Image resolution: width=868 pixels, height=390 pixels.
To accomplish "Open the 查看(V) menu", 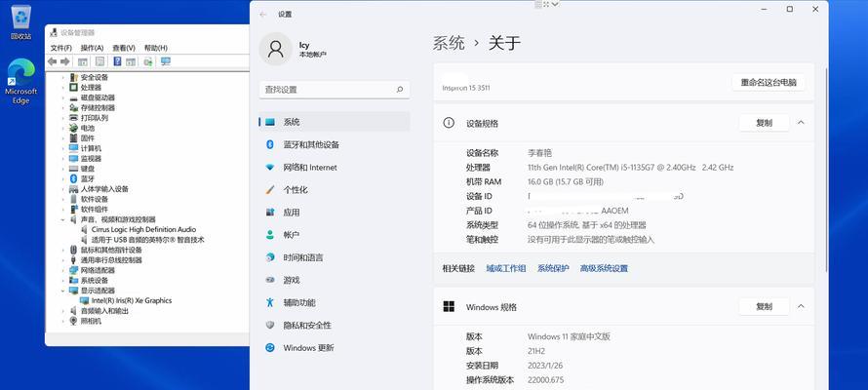I will coord(124,48).
